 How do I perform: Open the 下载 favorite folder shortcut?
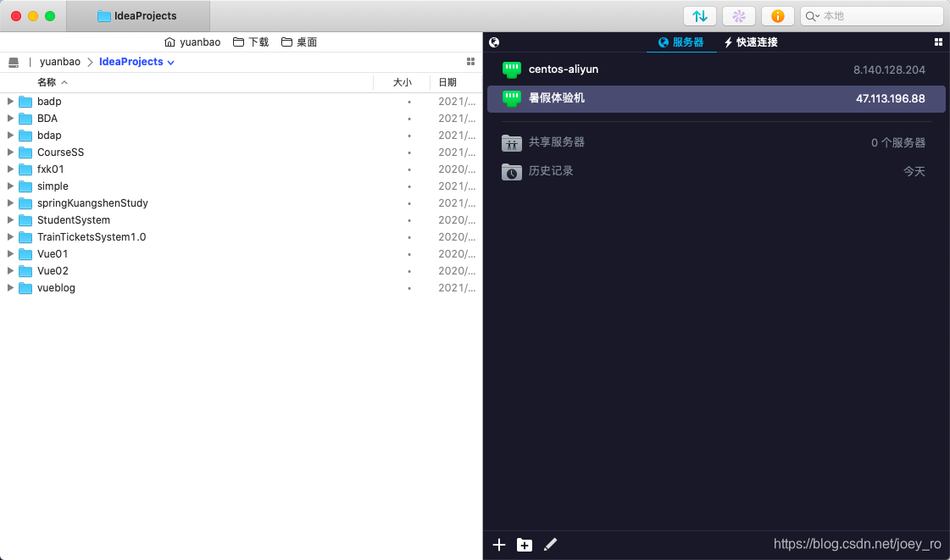tap(251, 42)
